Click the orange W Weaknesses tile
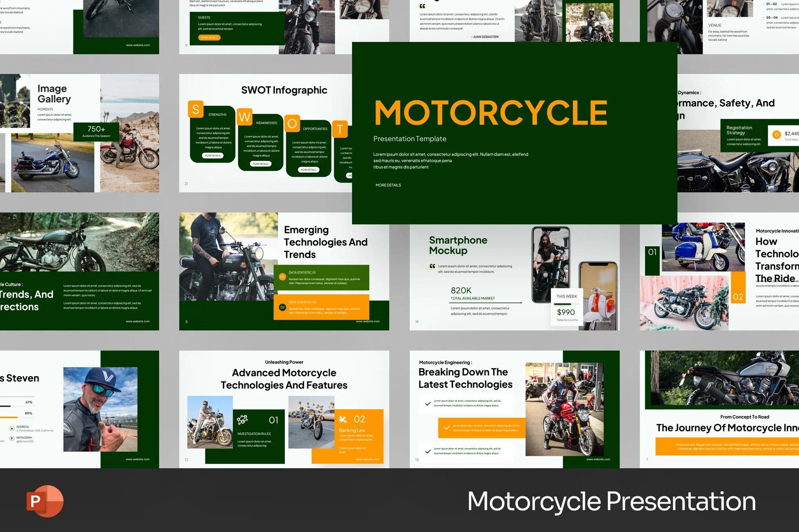Image resolution: width=799 pixels, height=532 pixels. click(x=244, y=117)
